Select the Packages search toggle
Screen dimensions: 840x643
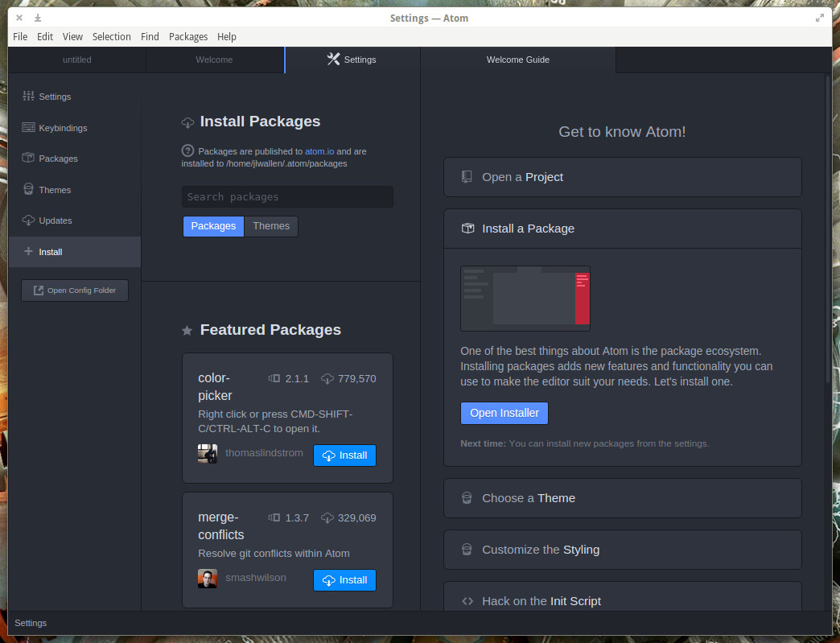pyautogui.click(x=213, y=226)
